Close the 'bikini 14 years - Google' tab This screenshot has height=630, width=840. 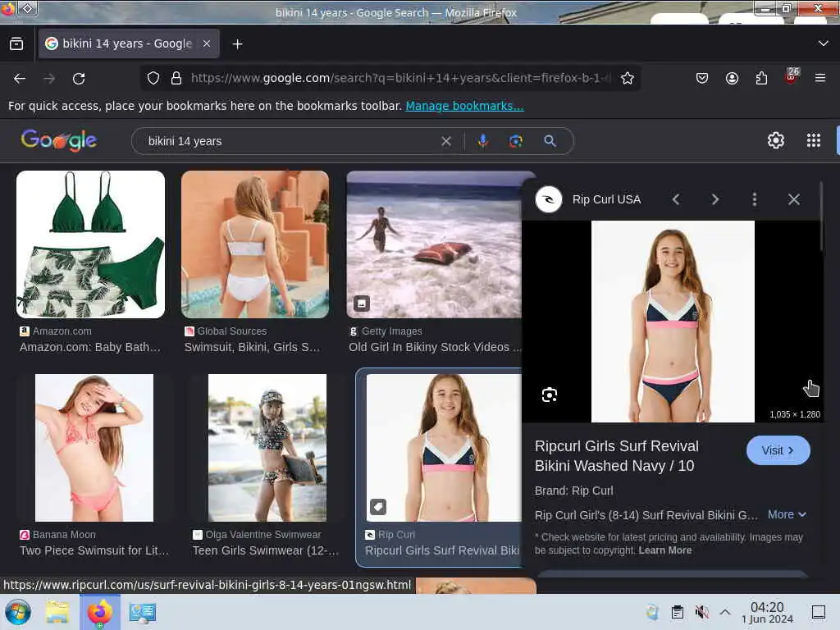[x=206, y=43]
